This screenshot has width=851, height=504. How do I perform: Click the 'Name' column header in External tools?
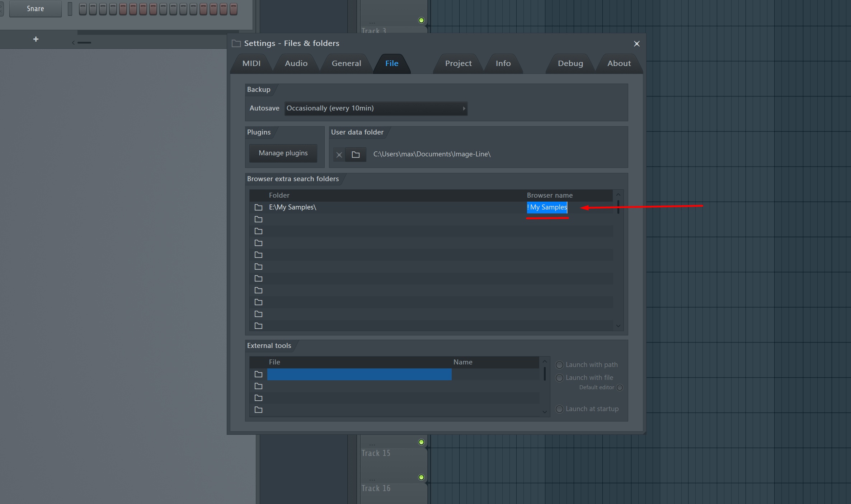(463, 362)
